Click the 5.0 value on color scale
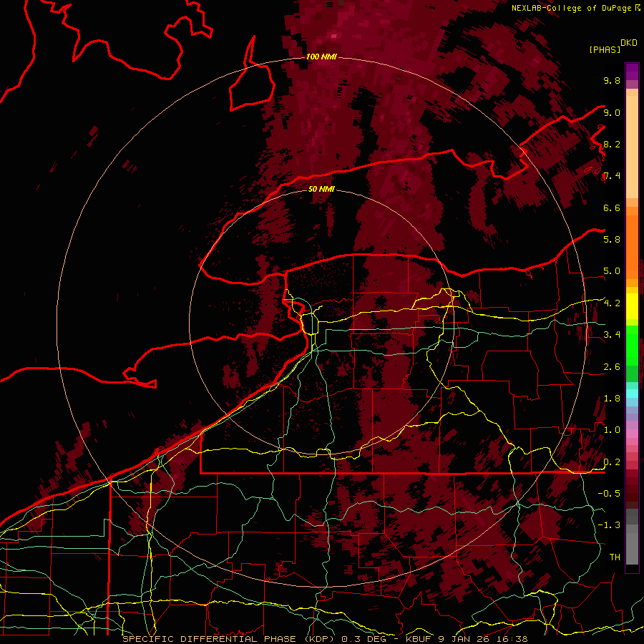The height and width of the screenshot is (644, 644). (612, 271)
